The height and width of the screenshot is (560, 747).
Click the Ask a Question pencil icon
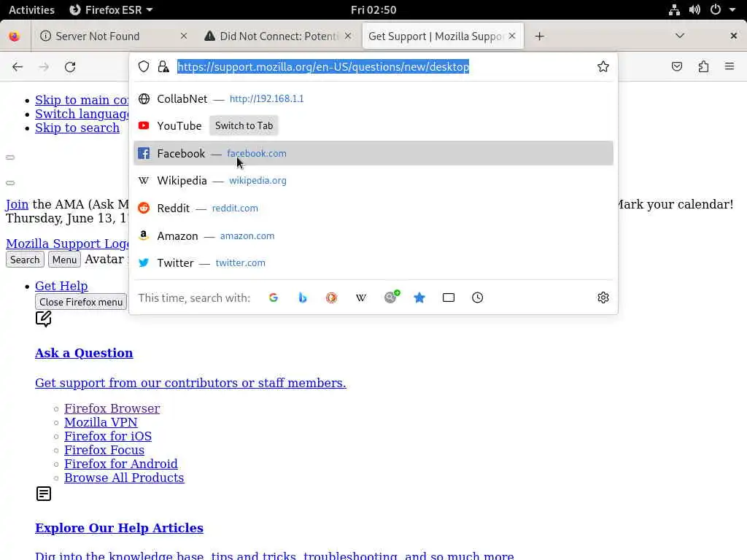(x=43, y=319)
